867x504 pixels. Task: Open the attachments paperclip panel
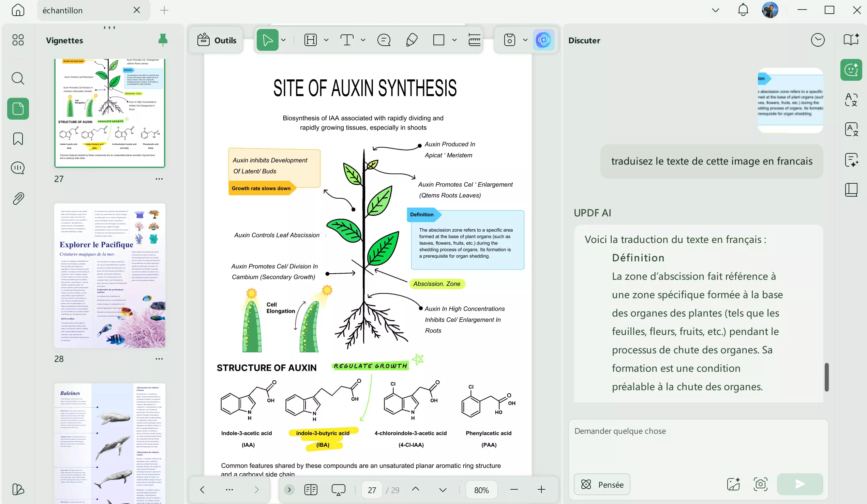[18, 199]
